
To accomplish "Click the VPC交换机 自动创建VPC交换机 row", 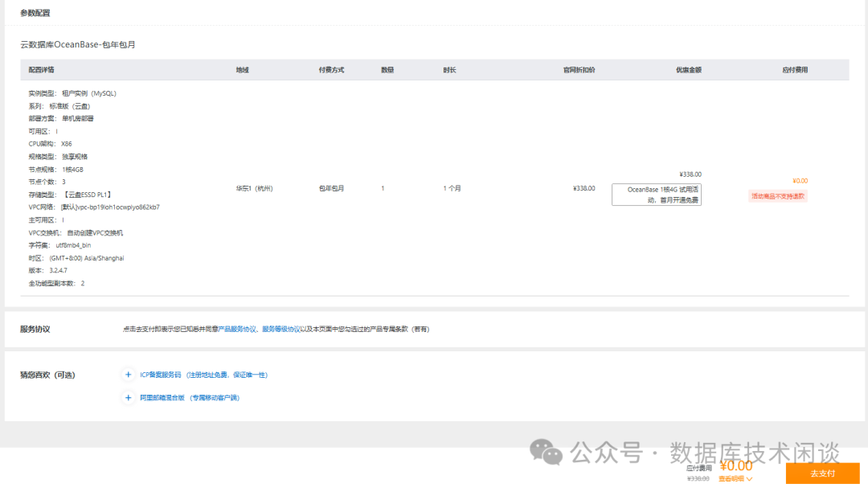I will tap(76, 232).
